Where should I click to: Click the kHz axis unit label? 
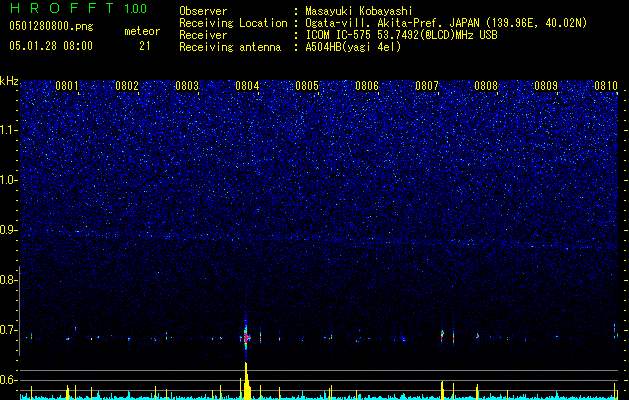click(x=9, y=81)
